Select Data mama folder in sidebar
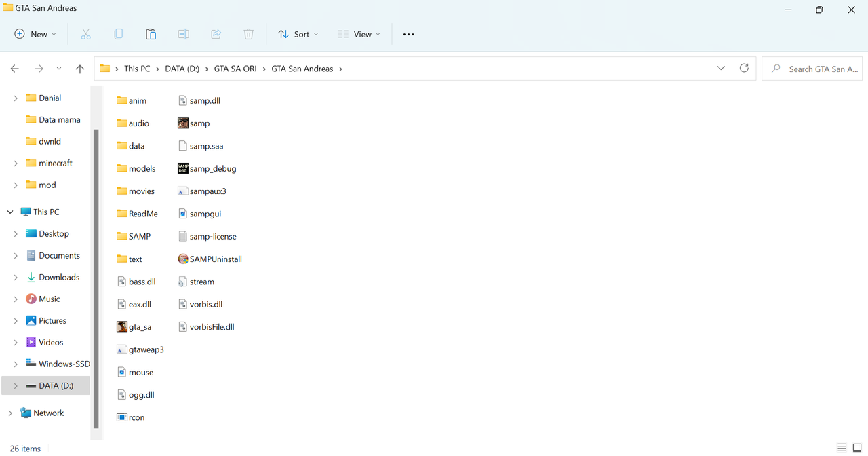Image resolution: width=868 pixels, height=456 pixels. (60, 119)
